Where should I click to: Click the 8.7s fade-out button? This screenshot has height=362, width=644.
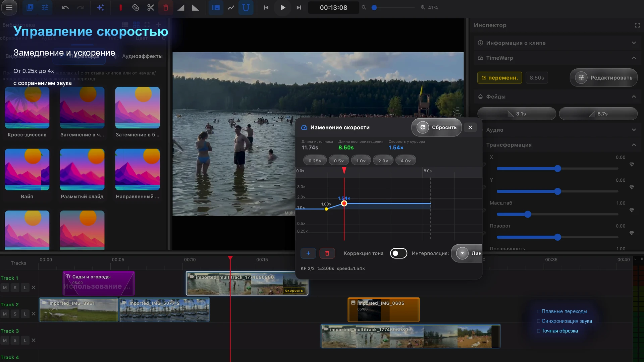[598, 114]
